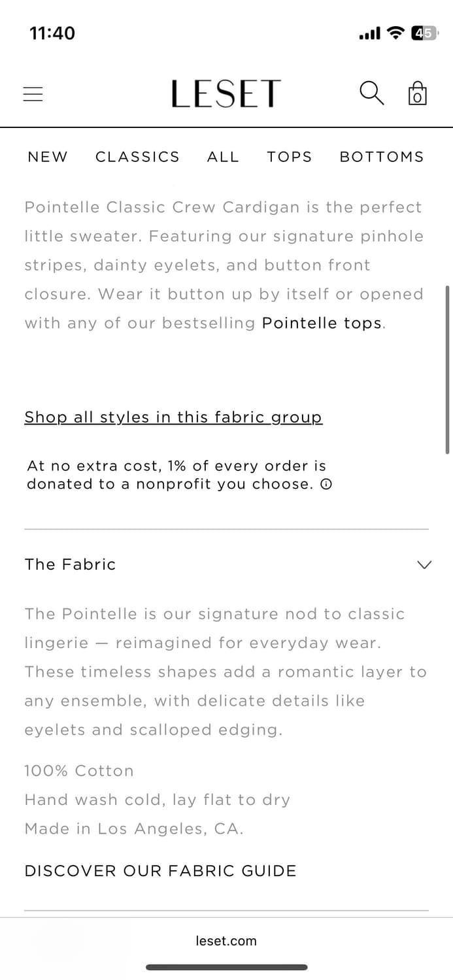Follow the Pointelle tops link

coord(322,323)
